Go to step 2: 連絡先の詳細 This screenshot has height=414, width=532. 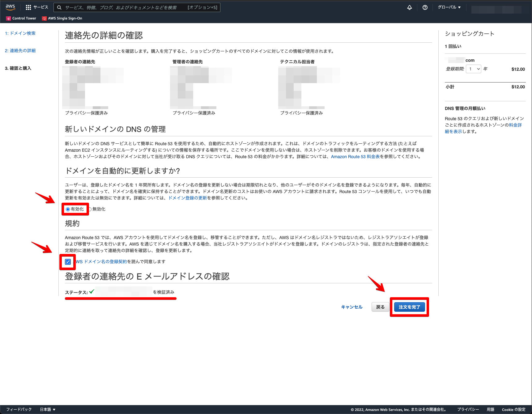click(20, 51)
